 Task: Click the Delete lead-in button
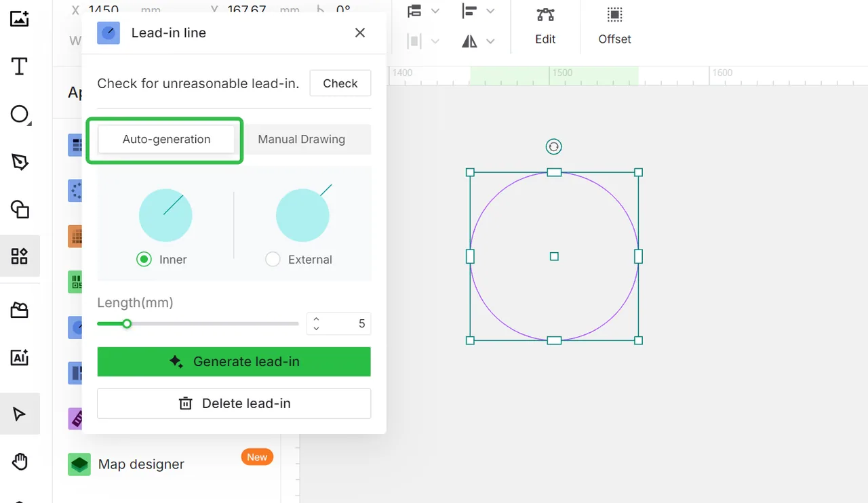click(x=234, y=403)
